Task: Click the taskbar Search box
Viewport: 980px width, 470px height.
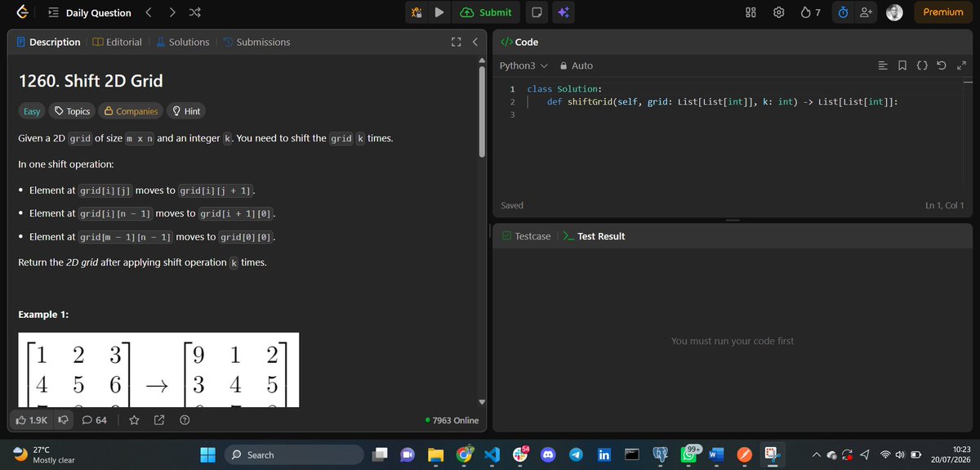Action: pyautogui.click(x=293, y=454)
